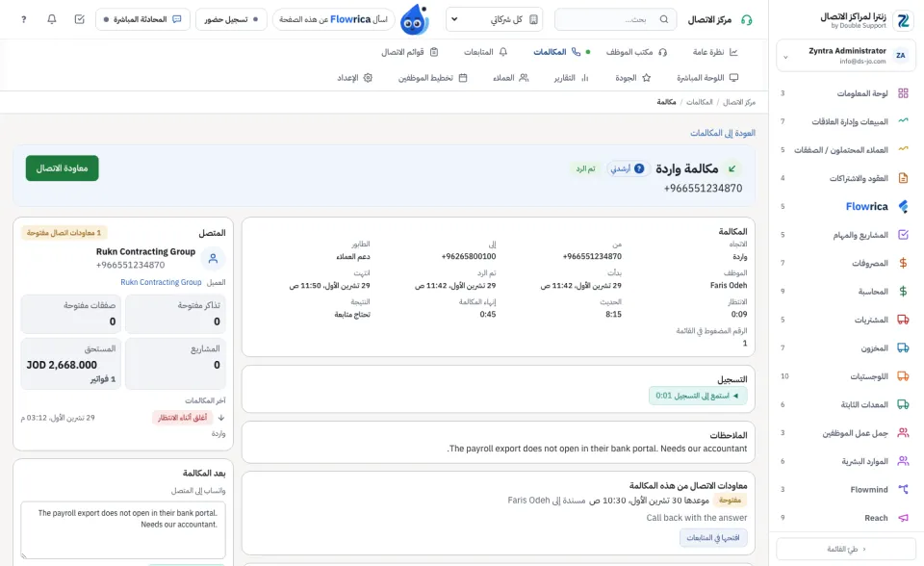
Task: Click المكالمات breadcrumb link
Action: pos(699,102)
